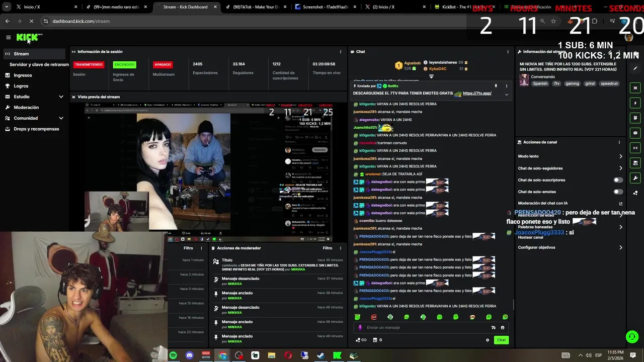Click the Conversando category thumbnail

coord(524,80)
